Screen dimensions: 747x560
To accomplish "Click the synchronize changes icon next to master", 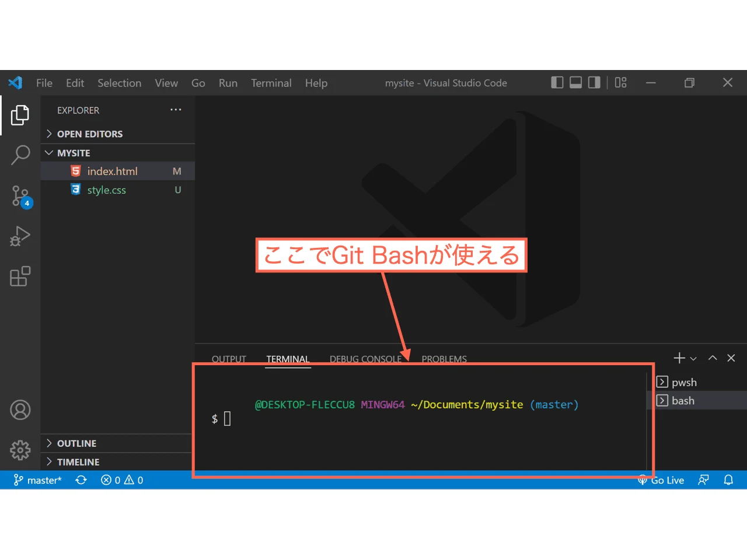I will point(81,480).
